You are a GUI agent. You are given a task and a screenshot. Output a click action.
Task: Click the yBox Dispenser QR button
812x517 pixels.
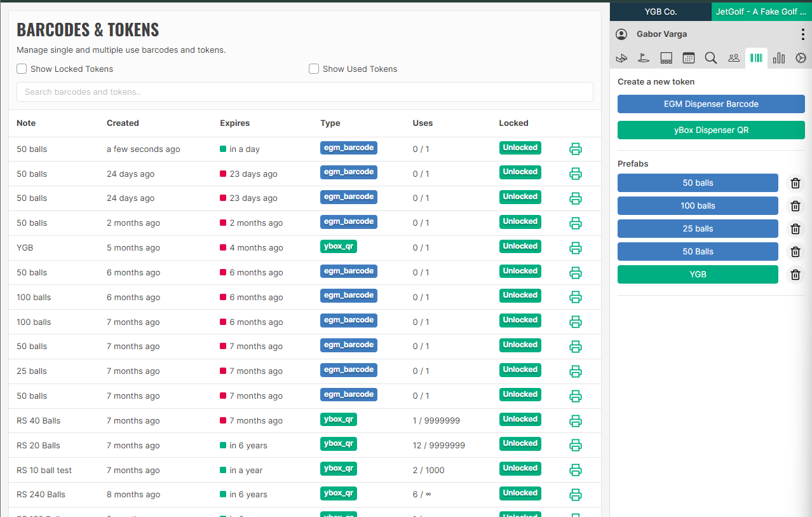click(711, 130)
